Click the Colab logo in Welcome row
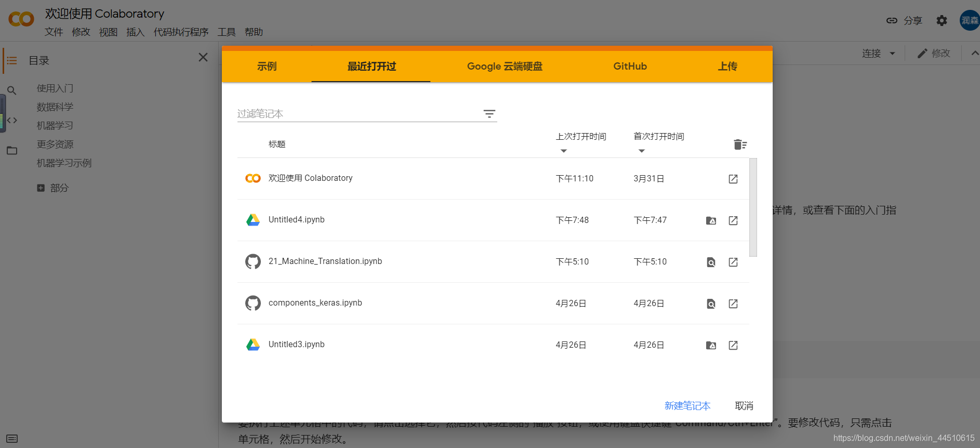 pos(253,178)
